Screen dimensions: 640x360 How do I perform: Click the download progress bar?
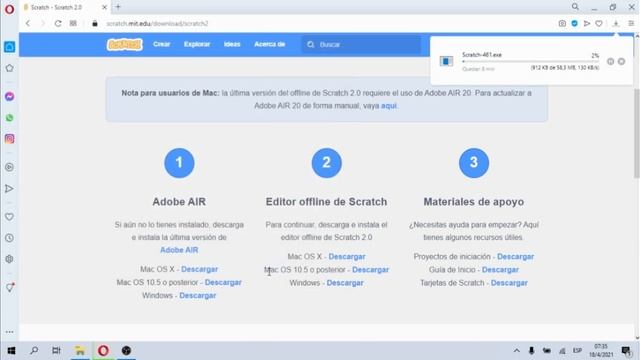click(530, 61)
